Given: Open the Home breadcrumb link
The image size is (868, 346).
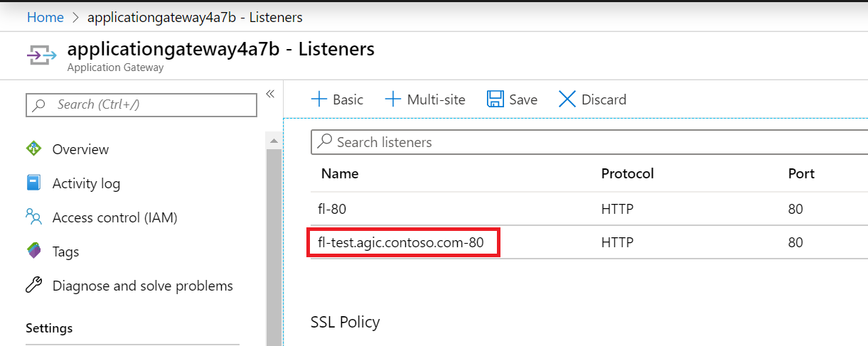Looking at the screenshot, I should (45, 17).
